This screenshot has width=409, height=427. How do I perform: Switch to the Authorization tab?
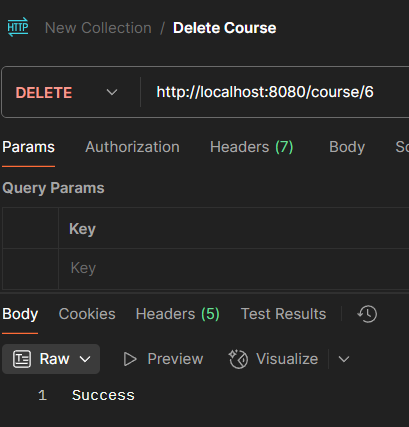[x=132, y=147]
